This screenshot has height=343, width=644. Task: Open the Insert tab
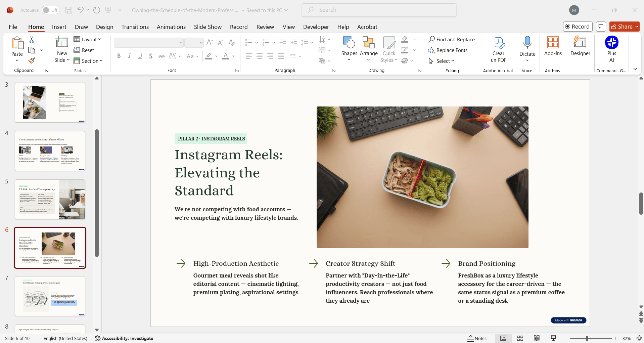click(59, 27)
